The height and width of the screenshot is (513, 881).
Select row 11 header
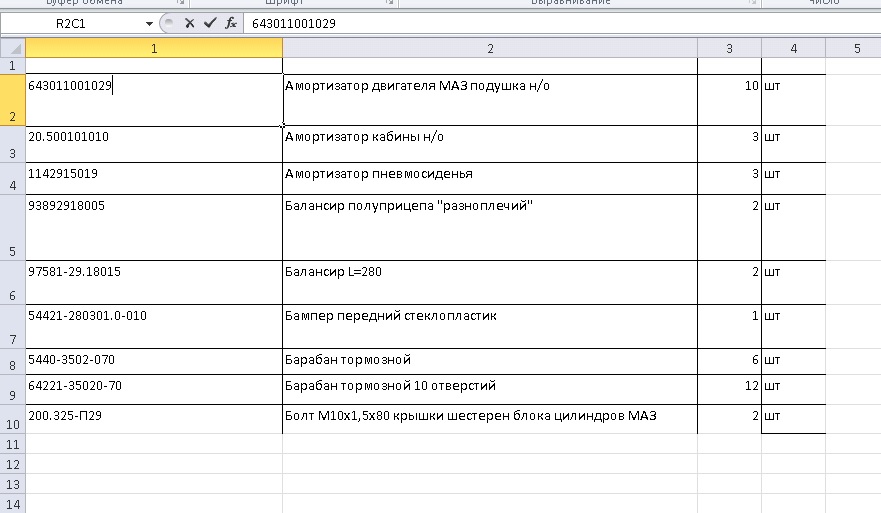12,444
